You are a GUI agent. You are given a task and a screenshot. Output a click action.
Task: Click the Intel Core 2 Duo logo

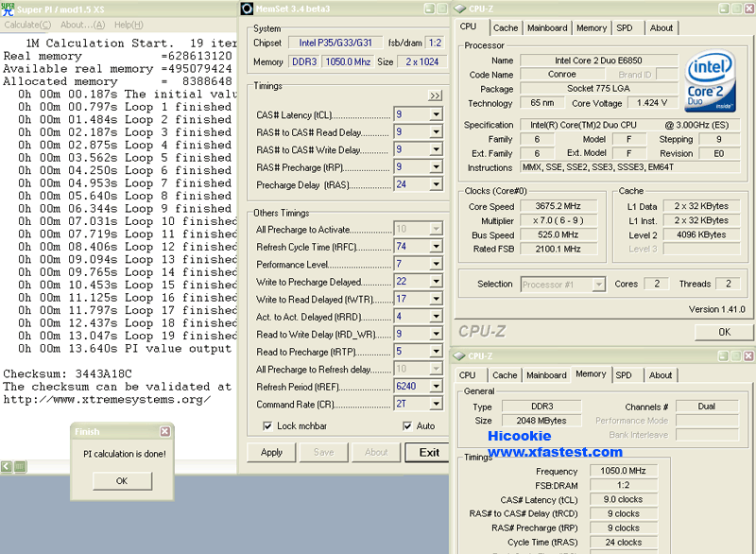click(x=711, y=81)
